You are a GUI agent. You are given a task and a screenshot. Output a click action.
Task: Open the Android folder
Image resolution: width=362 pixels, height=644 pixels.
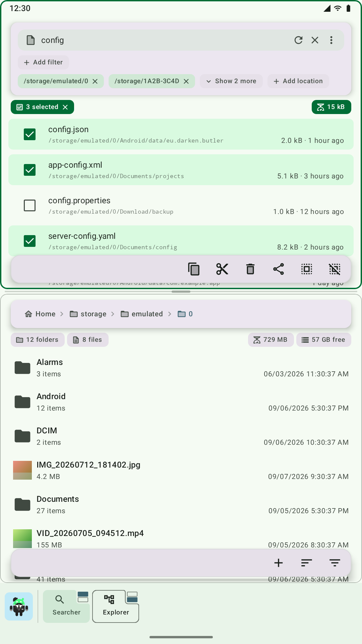tap(181, 402)
